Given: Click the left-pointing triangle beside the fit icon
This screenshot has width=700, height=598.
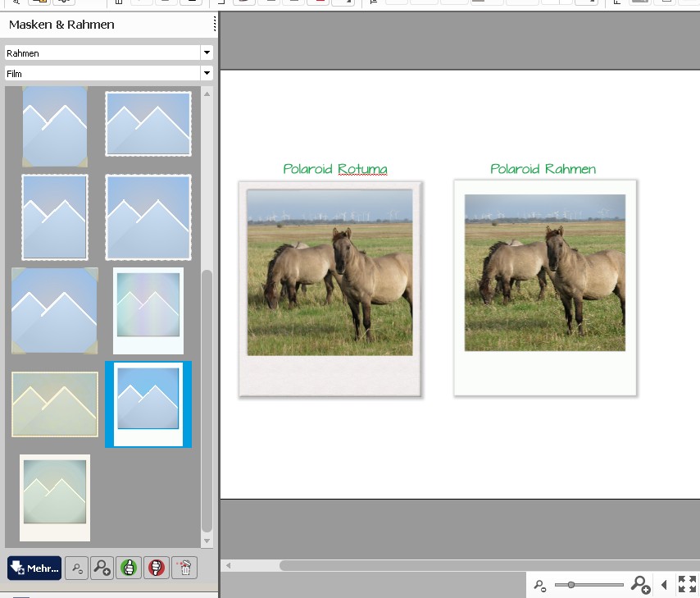Looking at the screenshot, I should coord(664,585).
